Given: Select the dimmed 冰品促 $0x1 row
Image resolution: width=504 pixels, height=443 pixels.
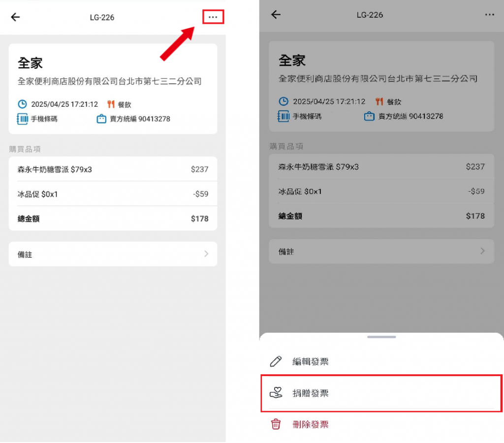Looking at the screenshot, I should tap(381, 191).
